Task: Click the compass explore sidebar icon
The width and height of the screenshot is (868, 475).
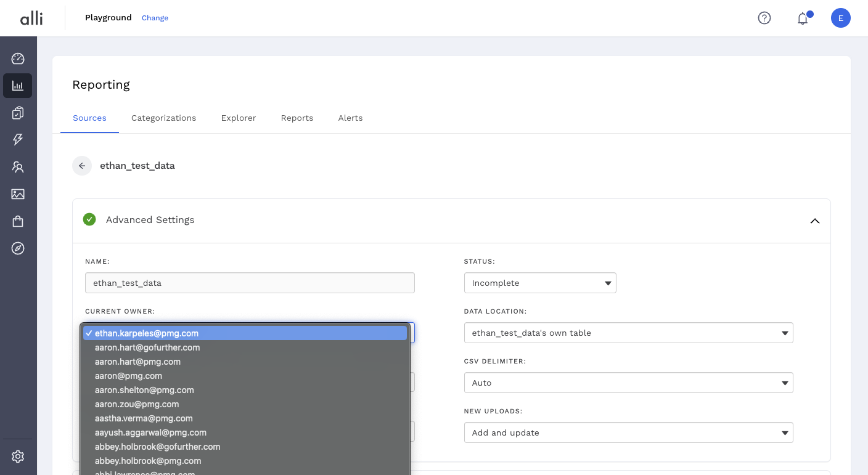Action: [18, 248]
